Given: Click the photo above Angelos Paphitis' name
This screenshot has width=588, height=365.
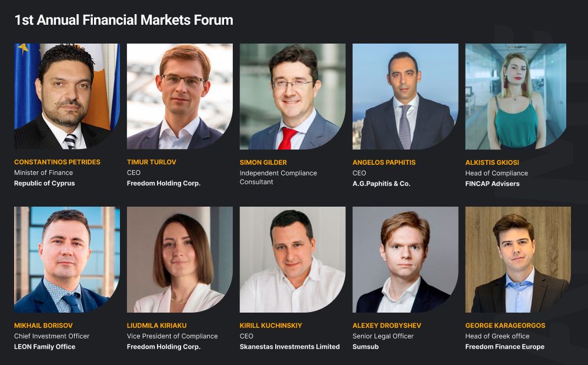Looking at the screenshot, I should pyautogui.click(x=405, y=96).
